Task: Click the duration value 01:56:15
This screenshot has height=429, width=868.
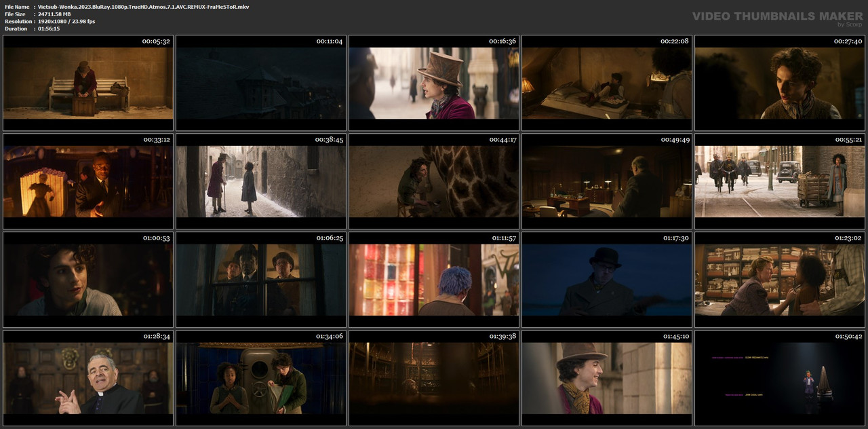Action: pos(49,29)
